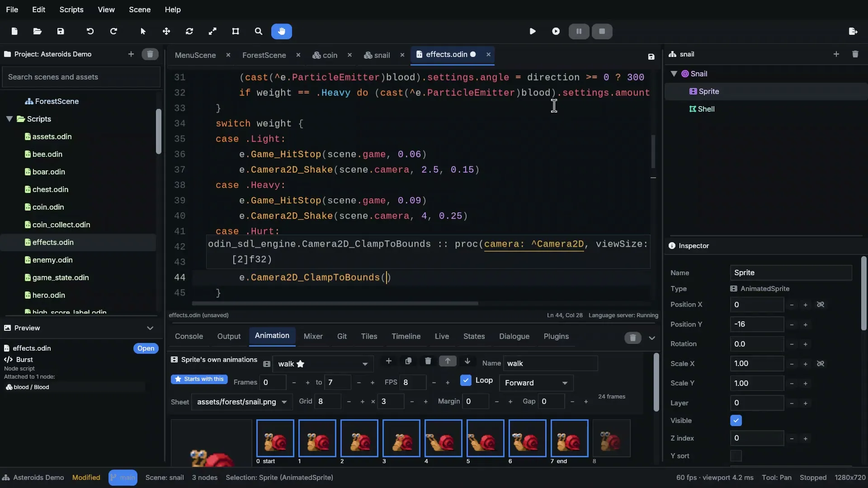Viewport: 868px width, 488px height.
Task: Open hero.odin in Scripts list
Action: coord(49,295)
